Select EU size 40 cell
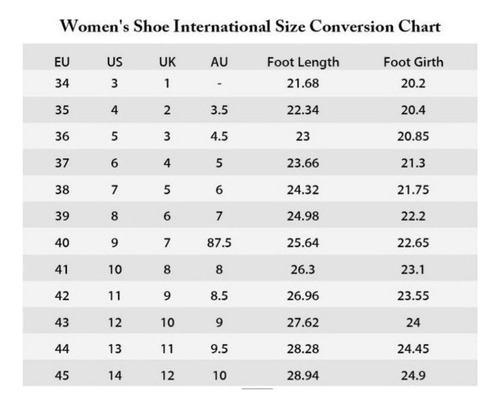This screenshot has width=500, height=408. click(x=62, y=243)
